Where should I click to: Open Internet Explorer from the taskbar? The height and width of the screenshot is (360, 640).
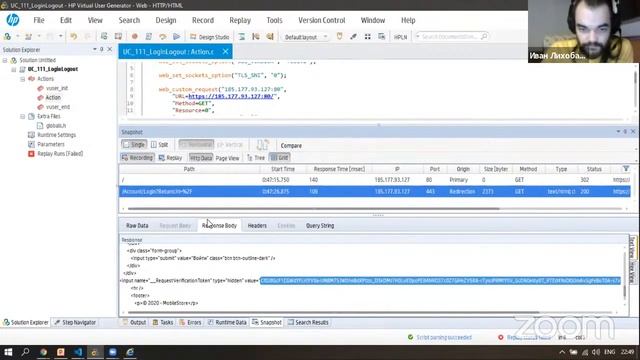point(130,352)
